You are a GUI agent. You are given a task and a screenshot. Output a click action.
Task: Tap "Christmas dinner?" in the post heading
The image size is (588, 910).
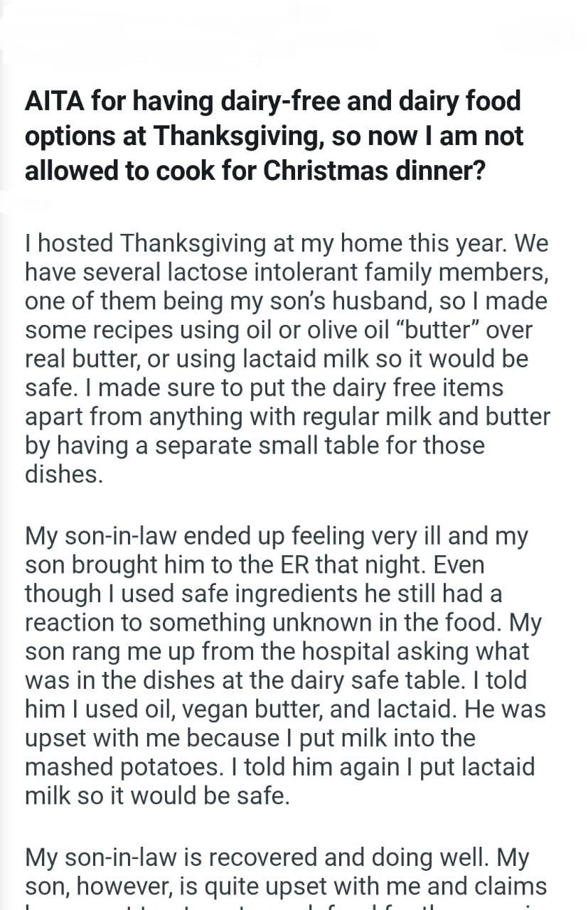pos(375,172)
